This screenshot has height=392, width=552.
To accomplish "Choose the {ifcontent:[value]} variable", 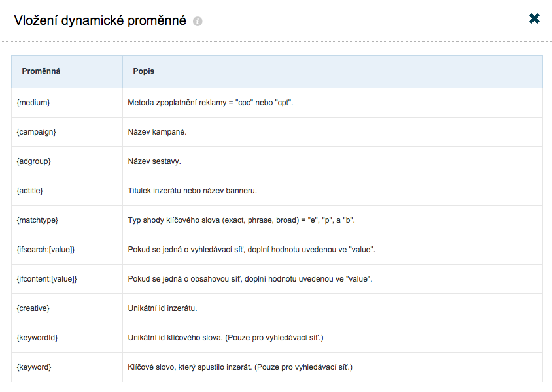I will click(x=47, y=279).
